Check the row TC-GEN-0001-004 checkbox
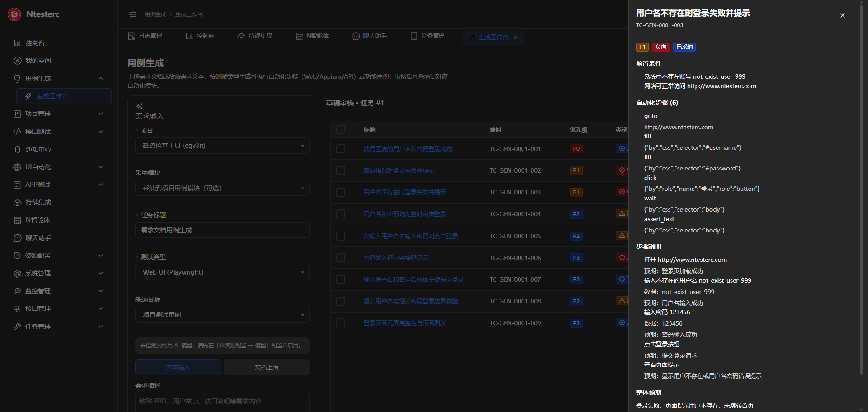868x412 pixels. [341, 214]
